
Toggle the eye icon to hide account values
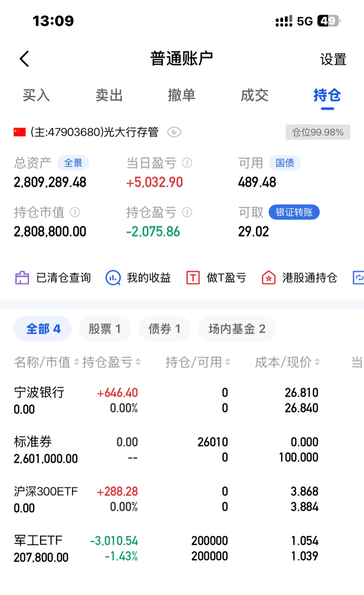coord(174,132)
